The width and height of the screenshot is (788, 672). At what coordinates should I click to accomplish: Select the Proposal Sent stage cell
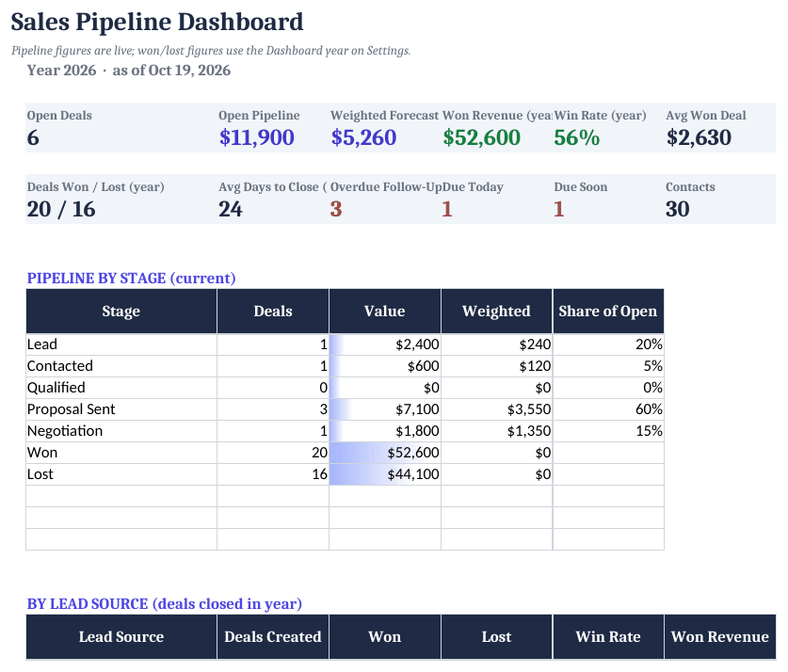(121, 409)
